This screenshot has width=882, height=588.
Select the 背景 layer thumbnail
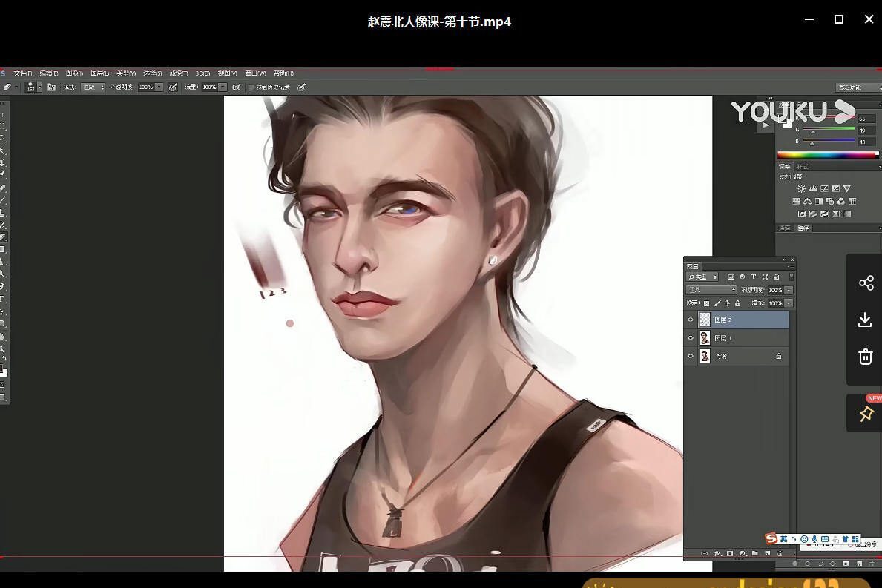705,357
